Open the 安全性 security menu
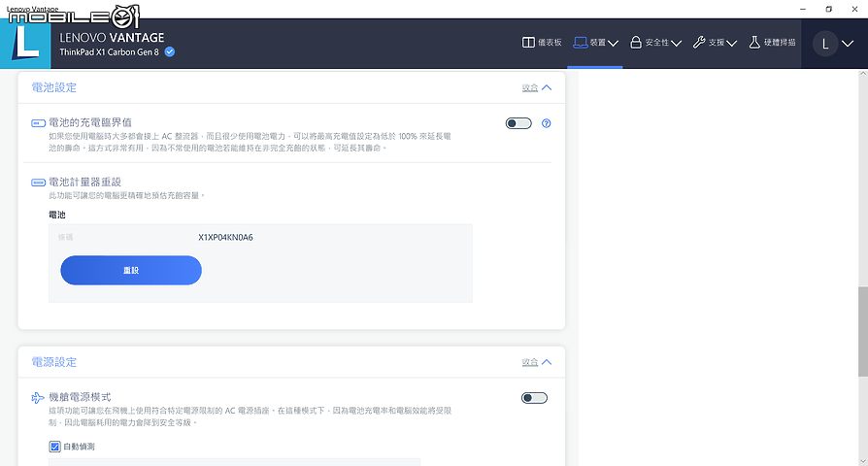The width and height of the screenshot is (868, 466). tap(655, 43)
